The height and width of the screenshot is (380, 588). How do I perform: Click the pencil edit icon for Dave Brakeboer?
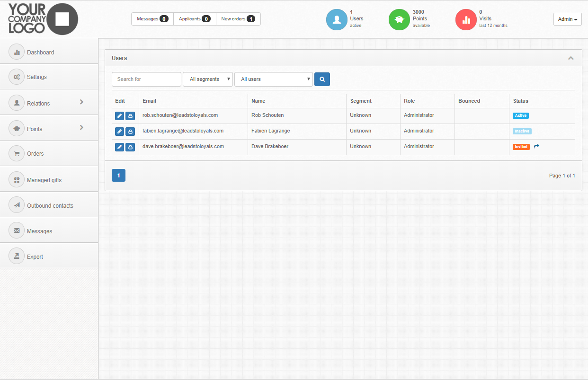click(x=119, y=147)
